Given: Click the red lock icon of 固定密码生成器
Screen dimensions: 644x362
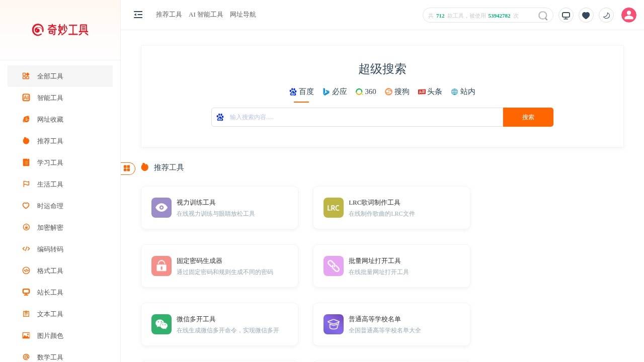Looking at the screenshot, I should (162, 266).
